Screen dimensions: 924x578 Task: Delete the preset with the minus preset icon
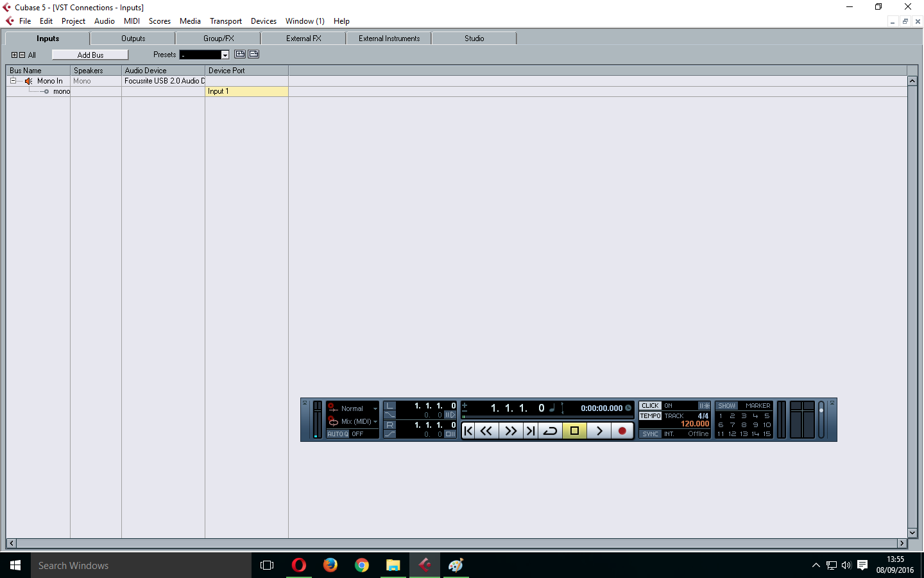tap(253, 54)
